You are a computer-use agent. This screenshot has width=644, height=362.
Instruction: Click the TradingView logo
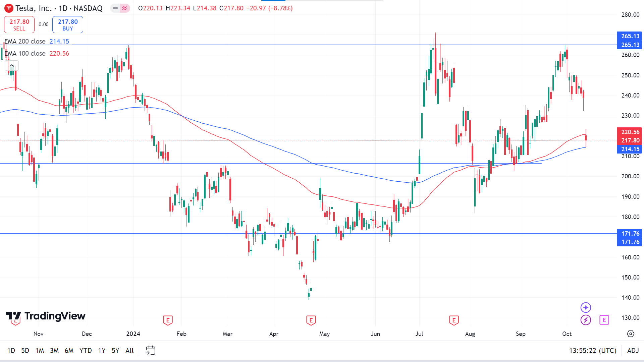click(46, 316)
